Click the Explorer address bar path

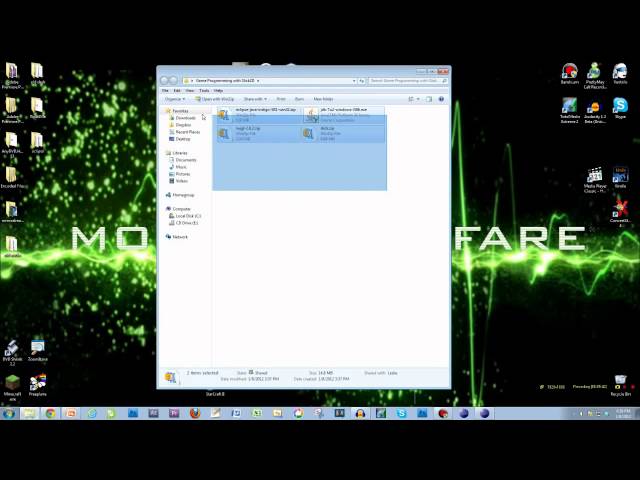[x=269, y=81]
